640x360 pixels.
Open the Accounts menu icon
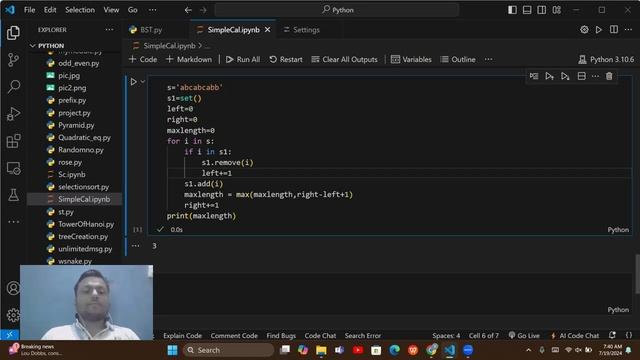click(13, 288)
